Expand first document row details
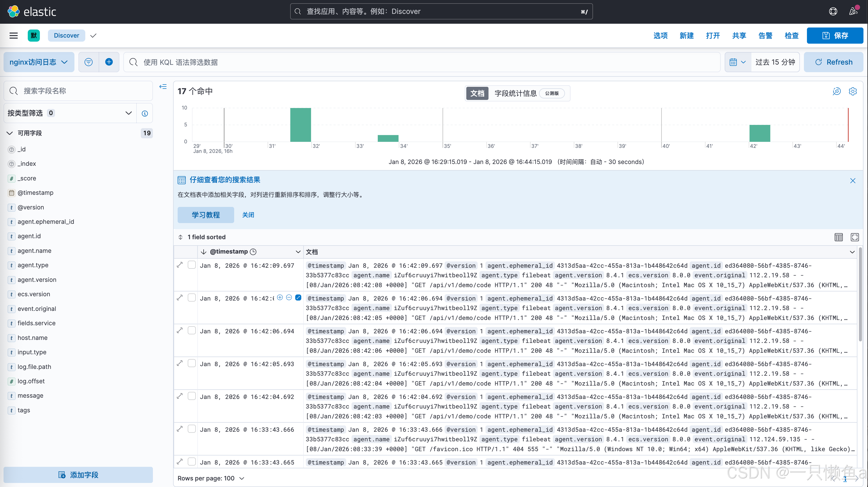Image resolution: width=868 pixels, height=487 pixels. [180, 265]
